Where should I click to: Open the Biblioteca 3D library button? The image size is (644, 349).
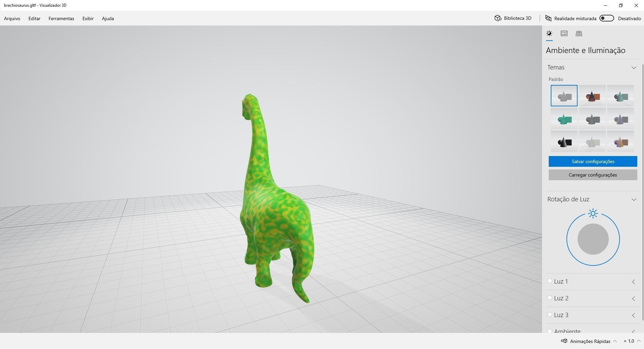tap(513, 18)
